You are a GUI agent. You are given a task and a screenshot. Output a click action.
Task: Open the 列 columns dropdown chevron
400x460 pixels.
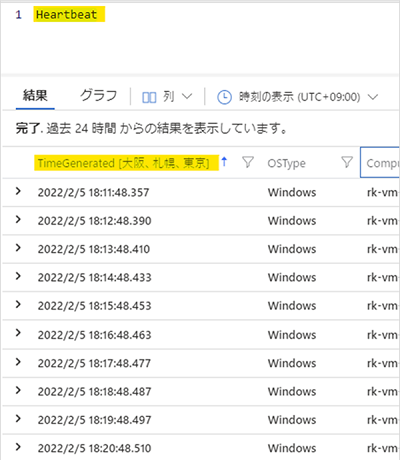click(x=187, y=97)
